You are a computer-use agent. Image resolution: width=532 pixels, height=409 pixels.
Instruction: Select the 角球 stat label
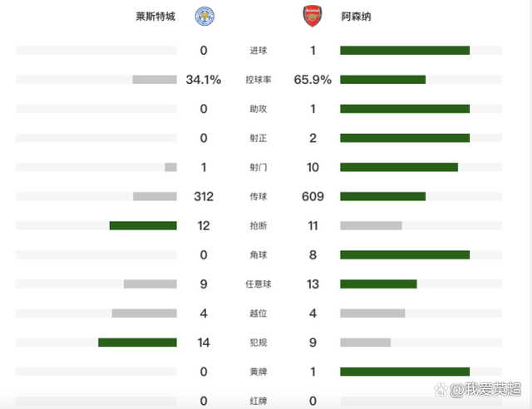(259, 254)
